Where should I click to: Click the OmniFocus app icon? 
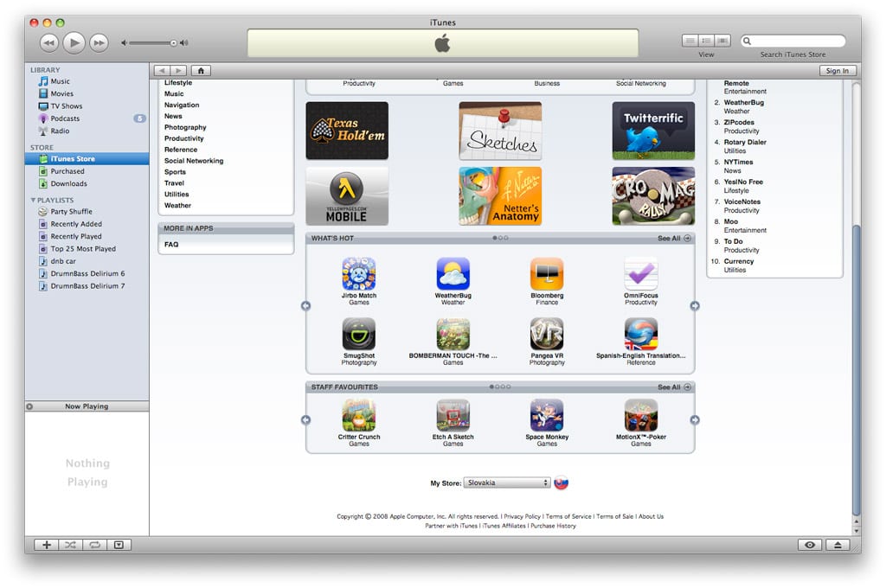641,274
